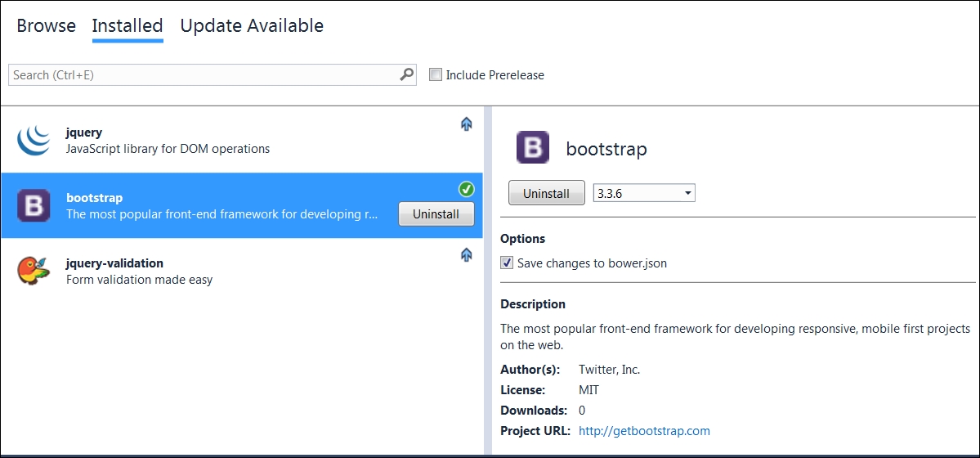The height and width of the screenshot is (458, 980).
Task: Open the http://getbootstrap.com project link
Action: pyautogui.click(x=644, y=430)
